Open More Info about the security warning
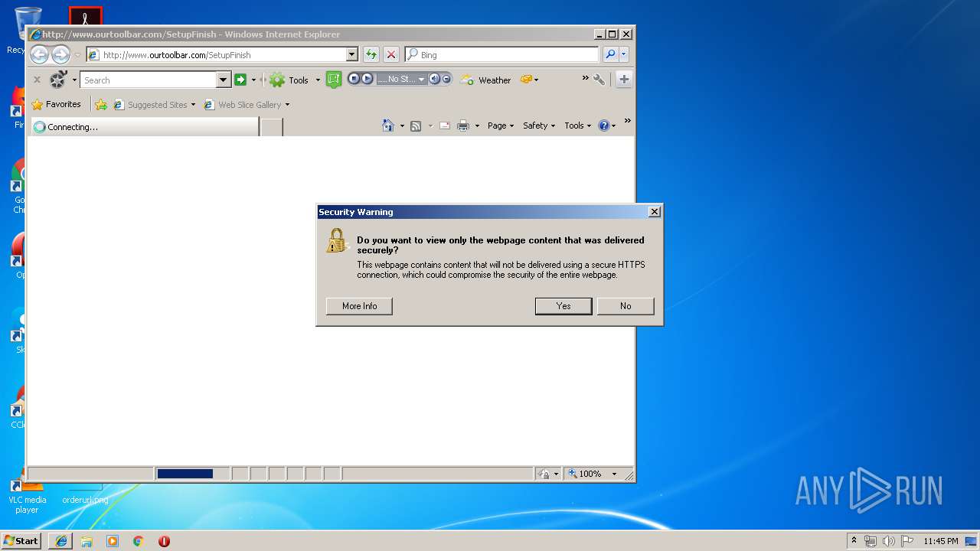The width and height of the screenshot is (980, 551). 359,306
